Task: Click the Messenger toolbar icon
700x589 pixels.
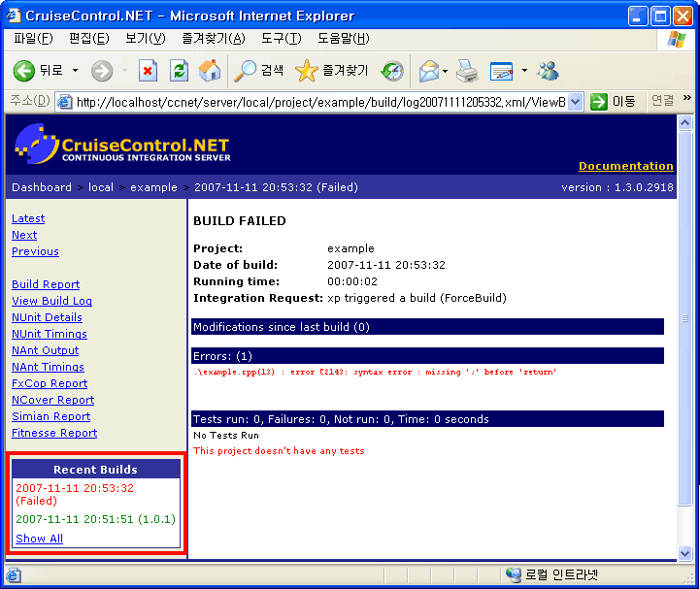Action: (x=548, y=71)
